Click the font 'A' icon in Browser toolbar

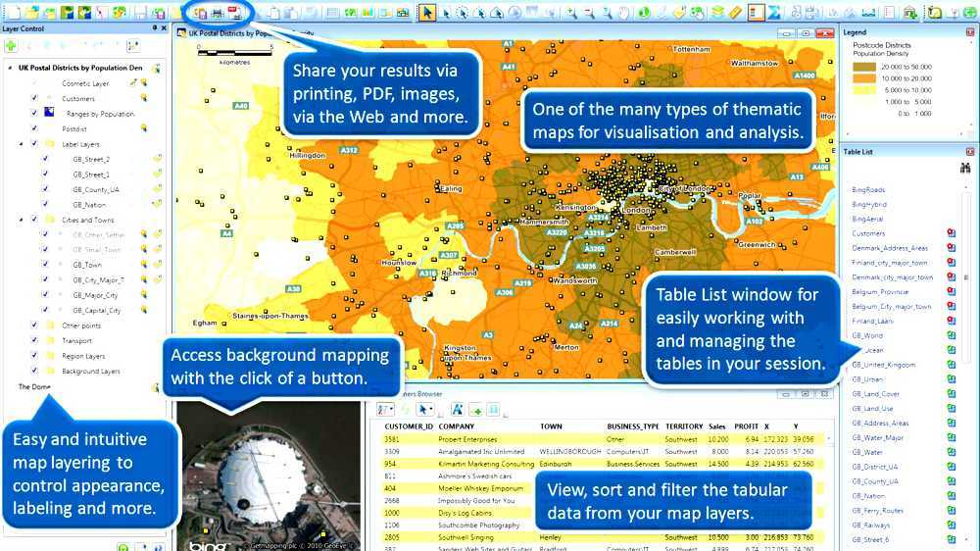point(457,410)
